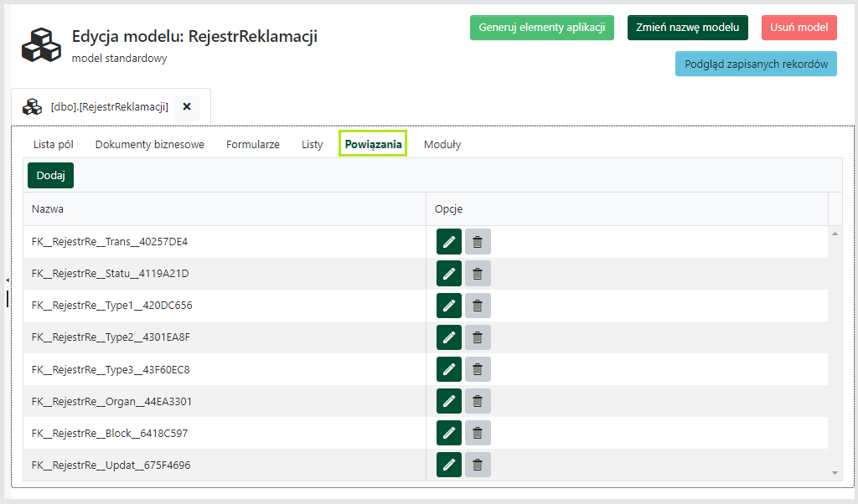Delete the FK__RejestrRe__Updat__675F4696 relation
This screenshot has height=504, width=858.
pos(478,465)
